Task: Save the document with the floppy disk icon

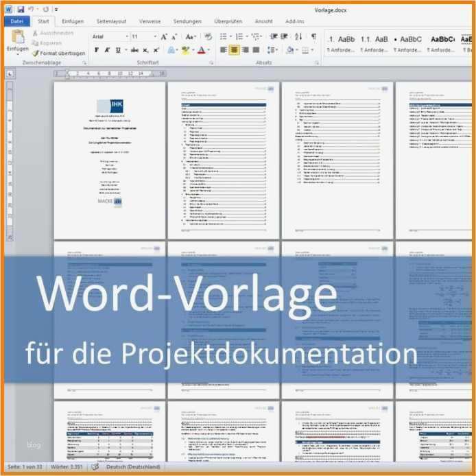Action: 21,10
